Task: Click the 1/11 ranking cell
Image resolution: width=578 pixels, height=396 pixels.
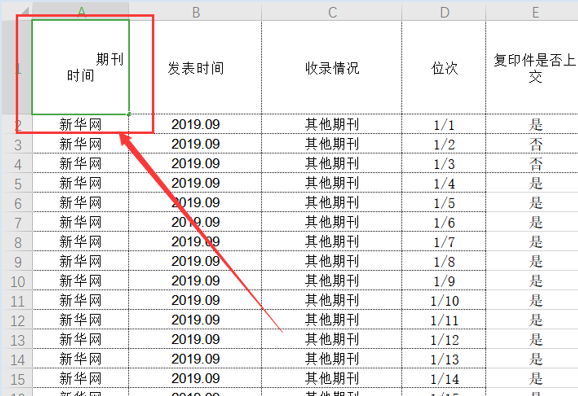Action: 444,320
